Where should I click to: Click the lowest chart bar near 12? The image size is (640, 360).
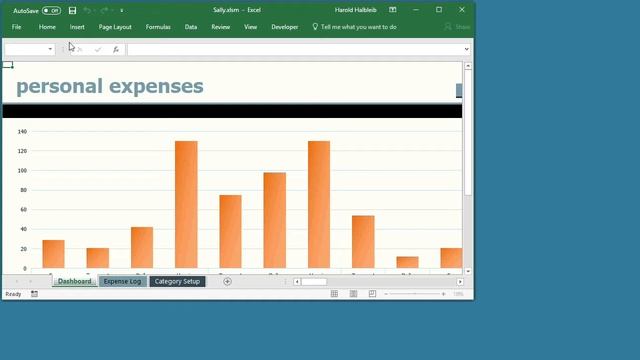click(407, 262)
